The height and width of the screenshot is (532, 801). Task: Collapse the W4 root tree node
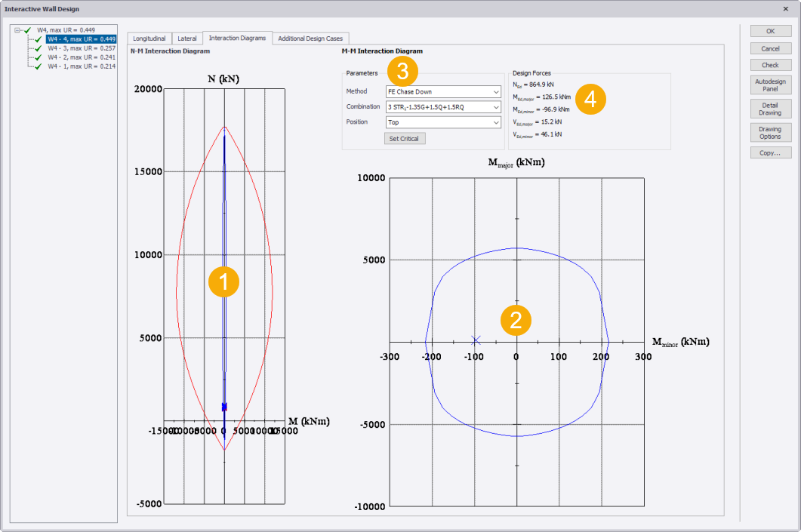pyautogui.click(x=17, y=30)
